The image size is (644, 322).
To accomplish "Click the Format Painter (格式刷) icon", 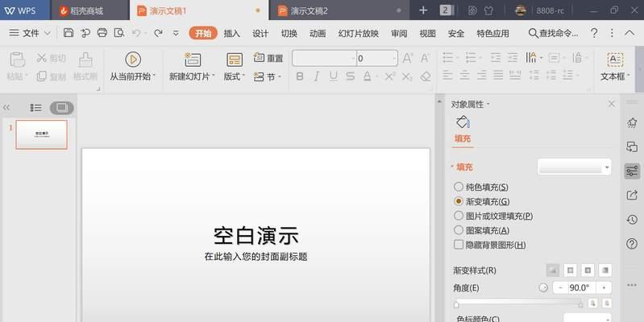I will [x=85, y=60].
